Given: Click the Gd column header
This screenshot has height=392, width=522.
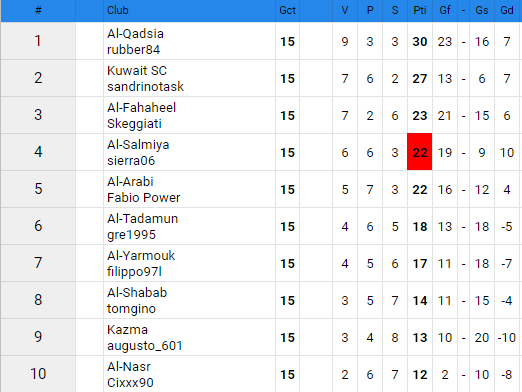Looking at the screenshot, I should click(507, 10).
